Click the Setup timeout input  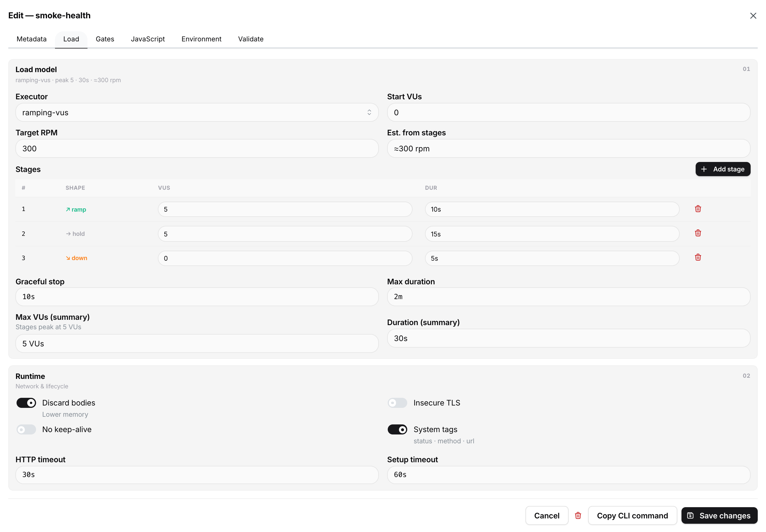[569, 475]
